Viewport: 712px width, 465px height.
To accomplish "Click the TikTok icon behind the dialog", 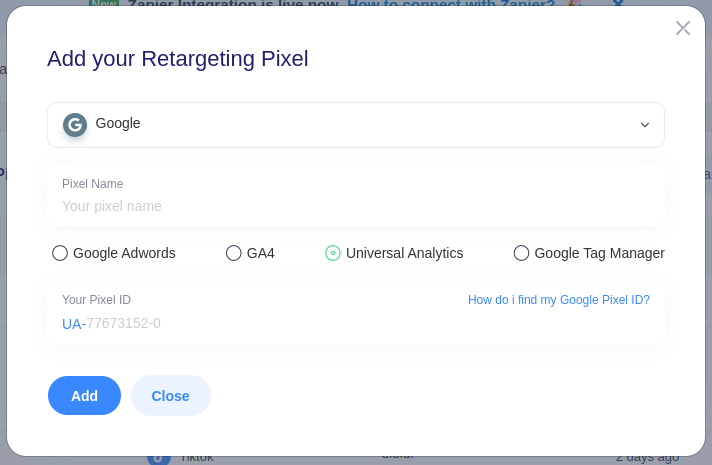I will pos(158,459).
